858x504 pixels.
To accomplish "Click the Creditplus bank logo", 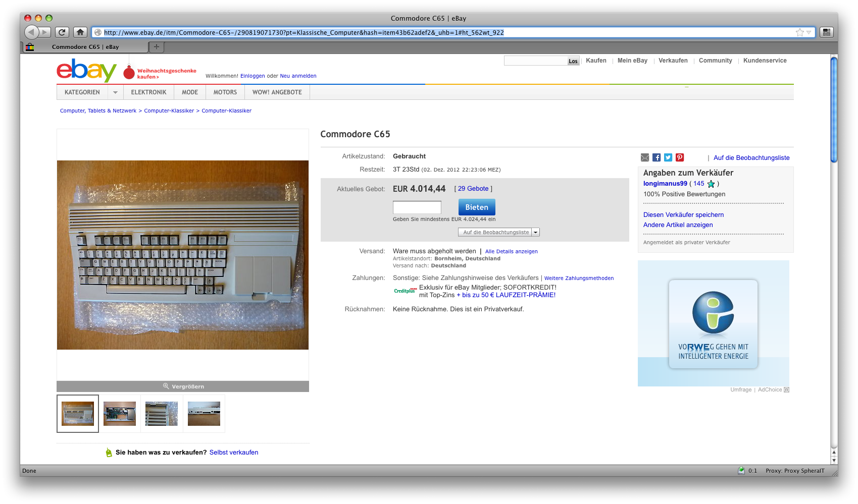I will (x=406, y=291).
